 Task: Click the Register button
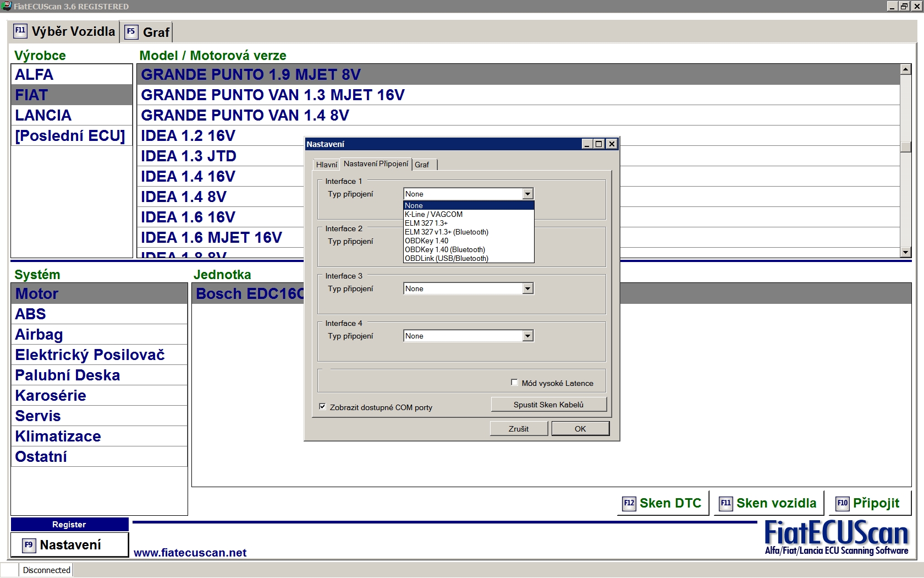point(69,525)
